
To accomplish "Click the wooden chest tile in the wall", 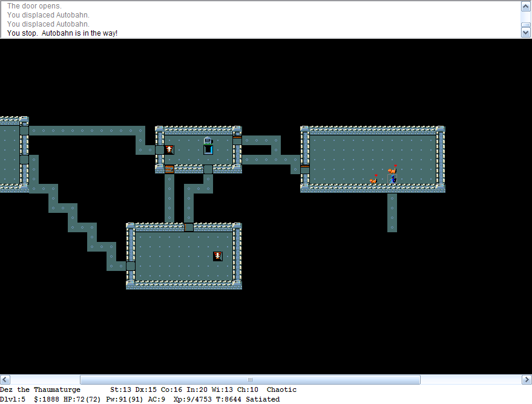I will point(169,169).
